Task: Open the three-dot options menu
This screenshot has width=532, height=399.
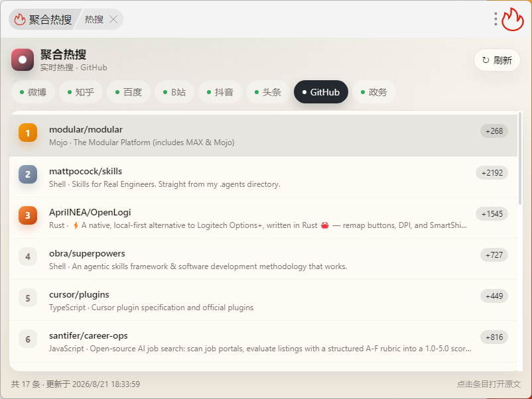Action: pos(496,19)
